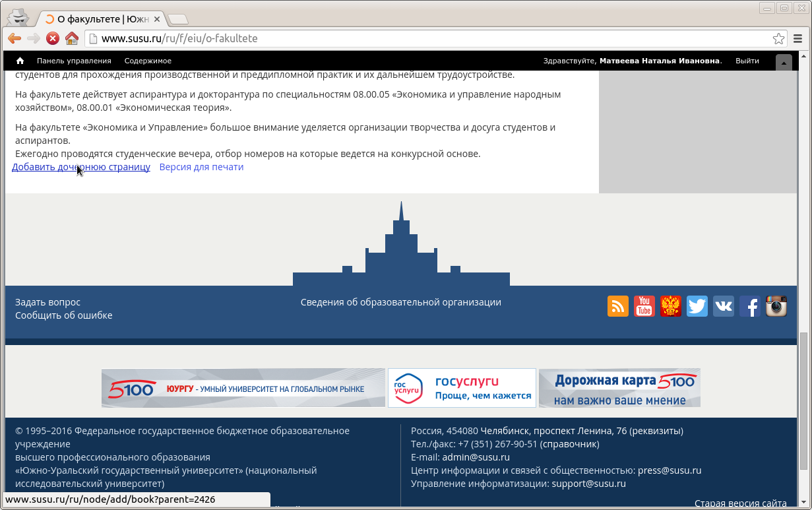This screenshot has height=510, width=812.
Task: Open the Chrome hamburger menu
Action: click(798, 38)
